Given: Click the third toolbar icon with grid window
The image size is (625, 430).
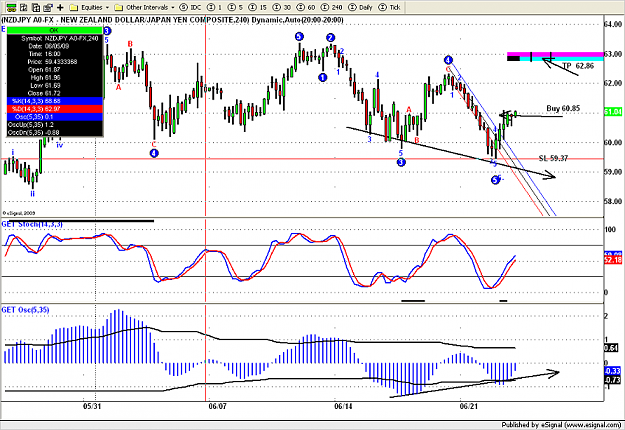Looking at the screenshot, I should 36,7.
